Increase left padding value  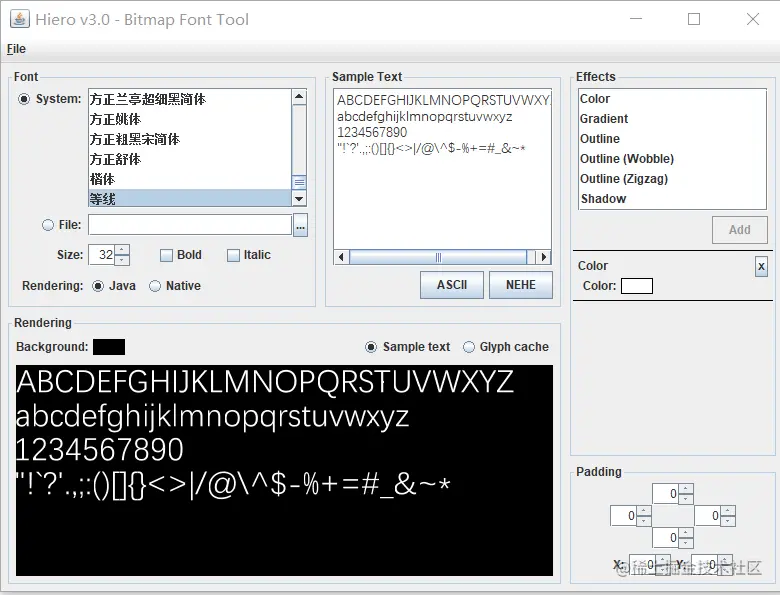point(644,511)
